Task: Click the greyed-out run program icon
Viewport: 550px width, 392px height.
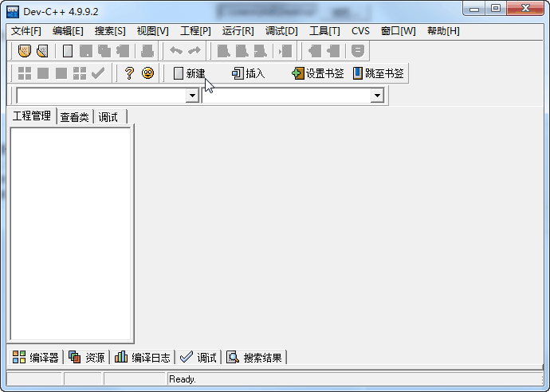Action: [x=43, y=73]
